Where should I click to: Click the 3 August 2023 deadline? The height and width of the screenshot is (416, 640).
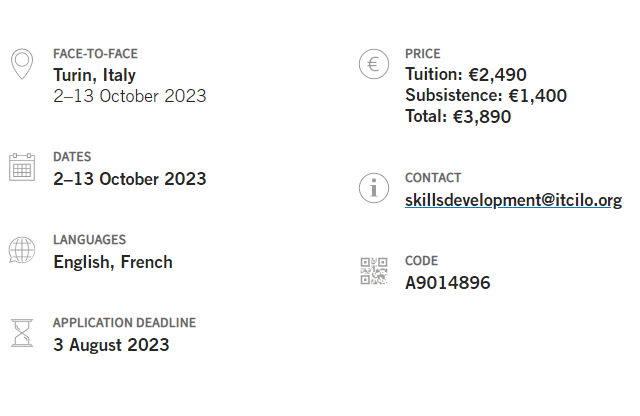point(111,345)
